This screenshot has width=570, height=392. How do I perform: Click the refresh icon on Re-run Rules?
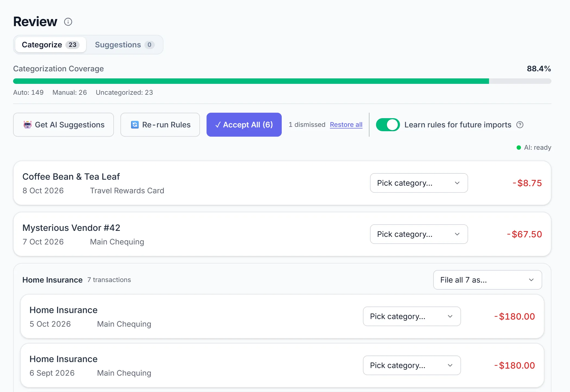coord(135,125)
